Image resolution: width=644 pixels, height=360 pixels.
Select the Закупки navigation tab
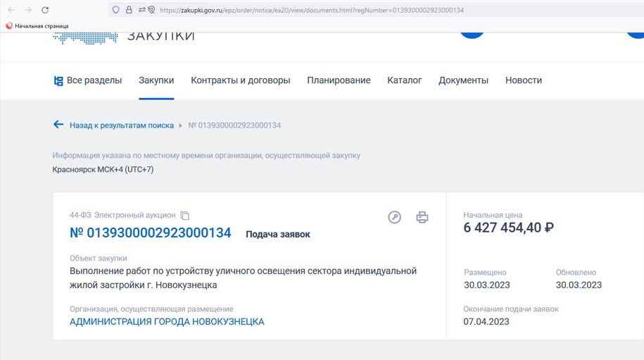[156, 80]
